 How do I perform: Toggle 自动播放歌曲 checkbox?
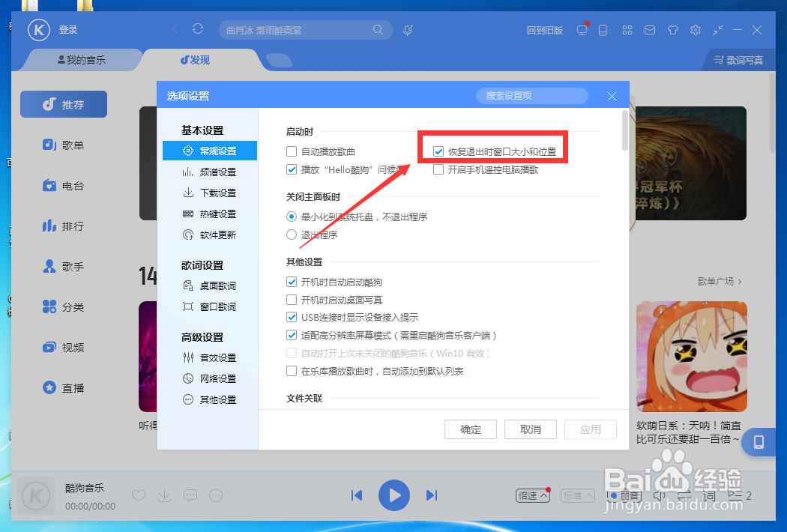pyautogui.click(x=291, y=151)
